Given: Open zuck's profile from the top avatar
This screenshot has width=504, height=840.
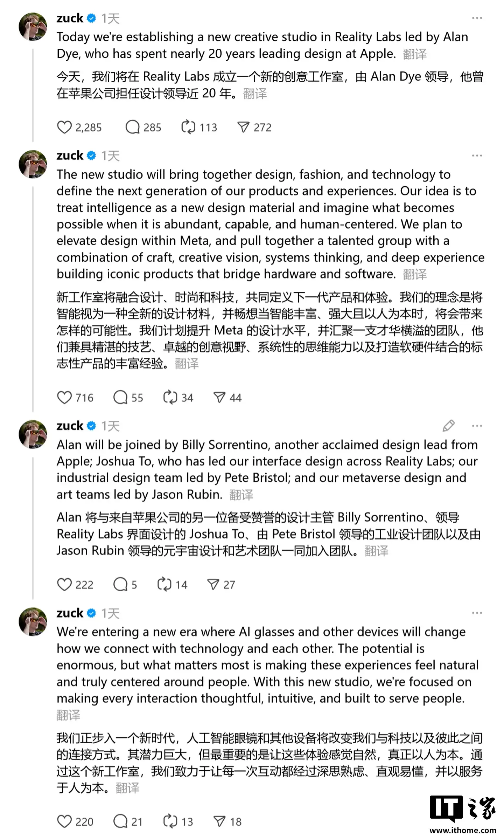Looking at the screenshot, I should (x=33, y=23).
